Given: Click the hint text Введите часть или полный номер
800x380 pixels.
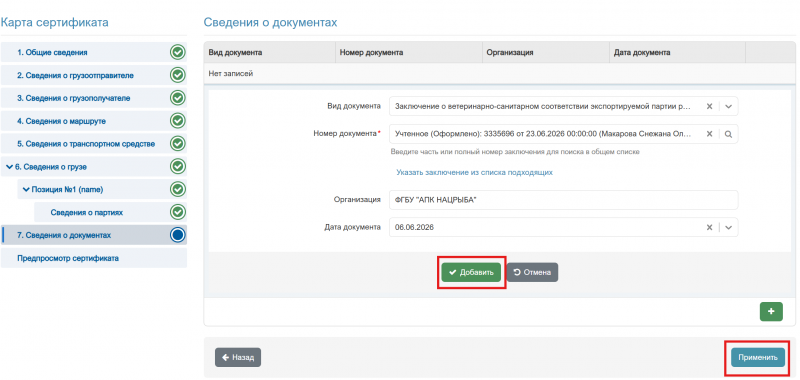Looking at the screenshot, I should click(515, 152).
